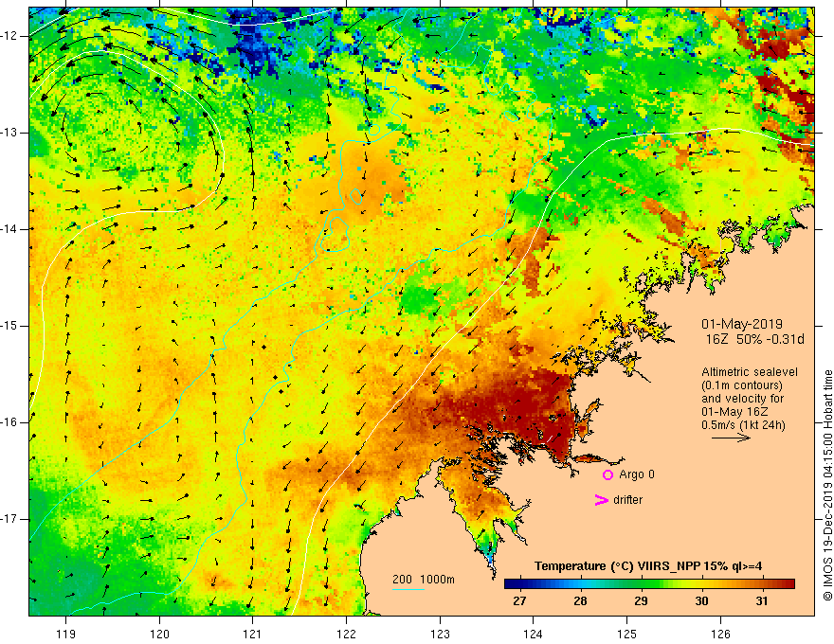Click the latitude axis label -13
Viewport: 834px width, 644px height.
coord(9,133)
